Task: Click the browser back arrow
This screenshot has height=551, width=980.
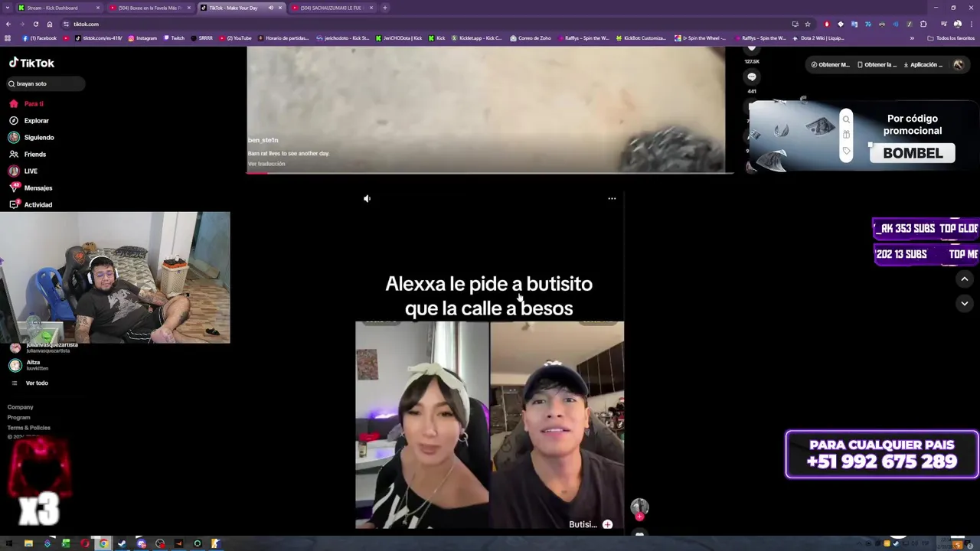Action: pos(8,24)
